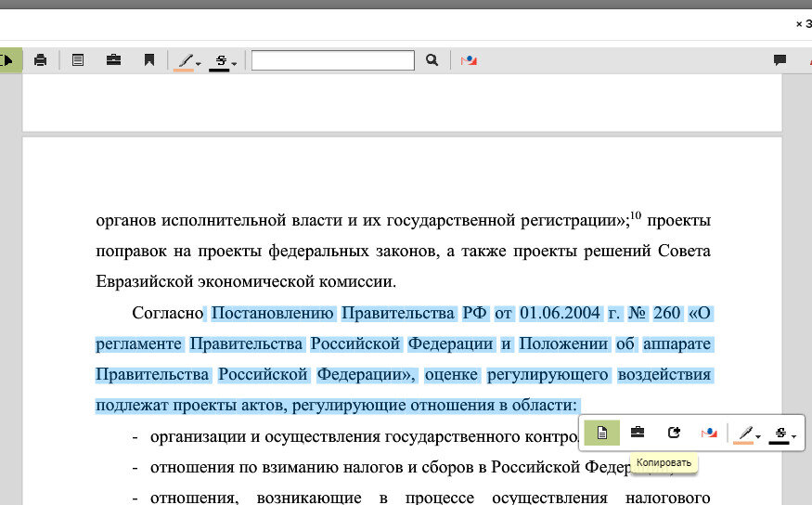Click the magnifier search button

click(x=432, y=60)
